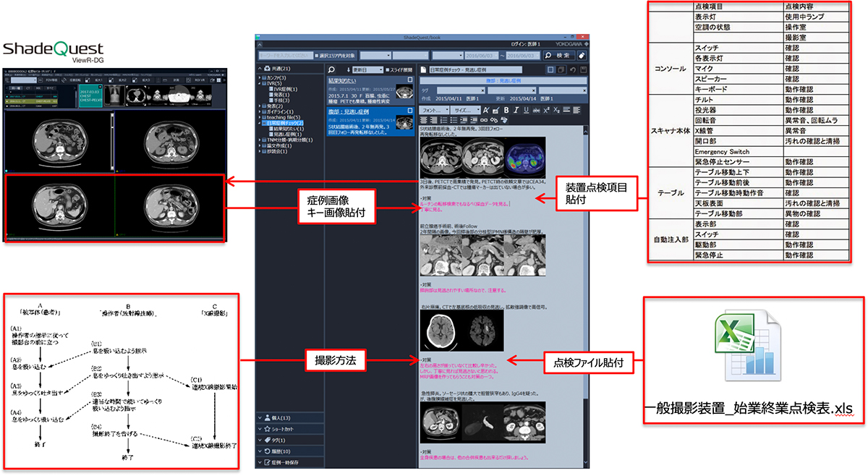Select カンファ(3) folder in tree
Image resolution: width=868 pixels, height=476 pixels.
(x=276, y=77)
